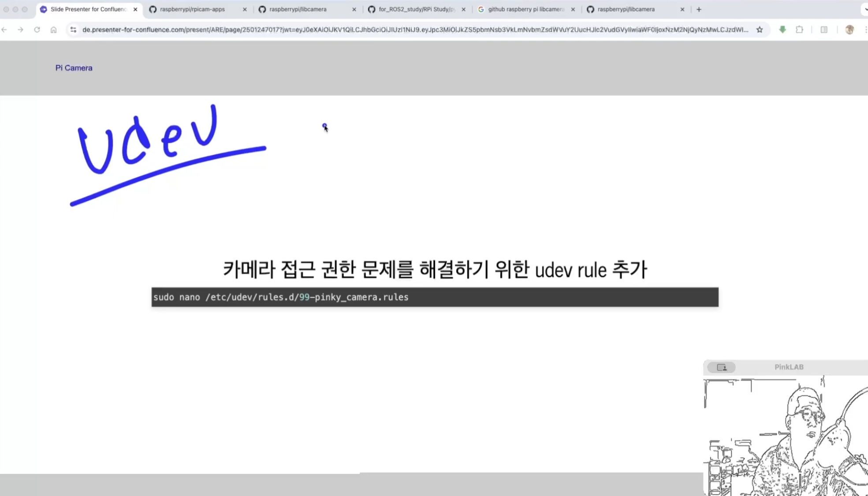Close the raspberrypi/rpicam-apps tab
Image resolution: width=868 pixels, height=496 pixels.
click(x=245, y=9)
